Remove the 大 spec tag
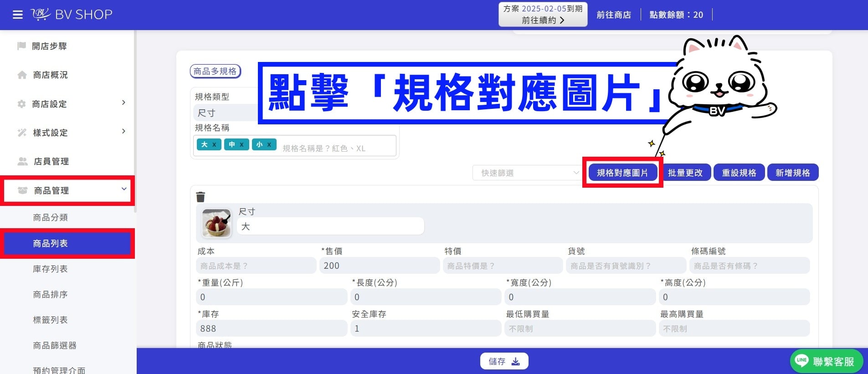Viewport: 868px width, 374px height. click(x=214, y=144)
